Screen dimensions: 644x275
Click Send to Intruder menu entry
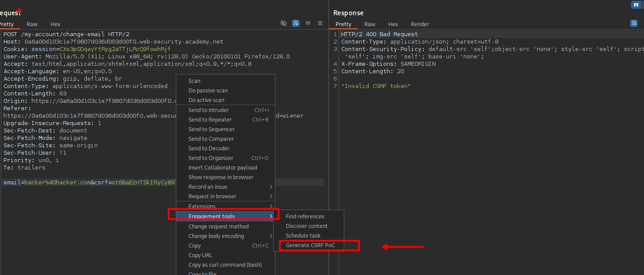tap(208, 110)
